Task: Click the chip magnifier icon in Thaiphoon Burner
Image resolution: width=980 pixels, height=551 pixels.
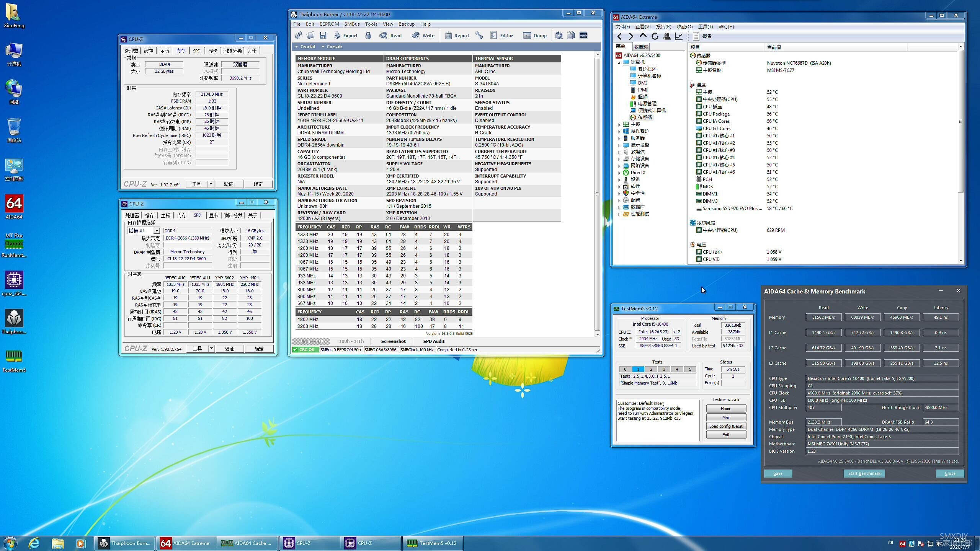Action: [x=559, y=36]
